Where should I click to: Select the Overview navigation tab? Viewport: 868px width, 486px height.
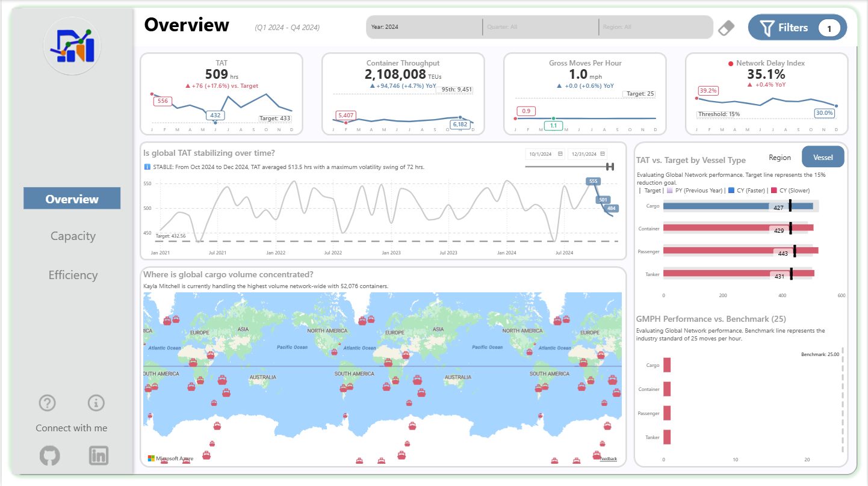tap(72, 198)
